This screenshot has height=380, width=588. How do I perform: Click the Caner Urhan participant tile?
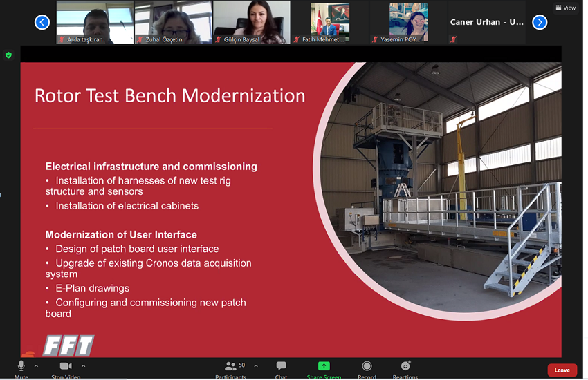(x=486, y=22)
